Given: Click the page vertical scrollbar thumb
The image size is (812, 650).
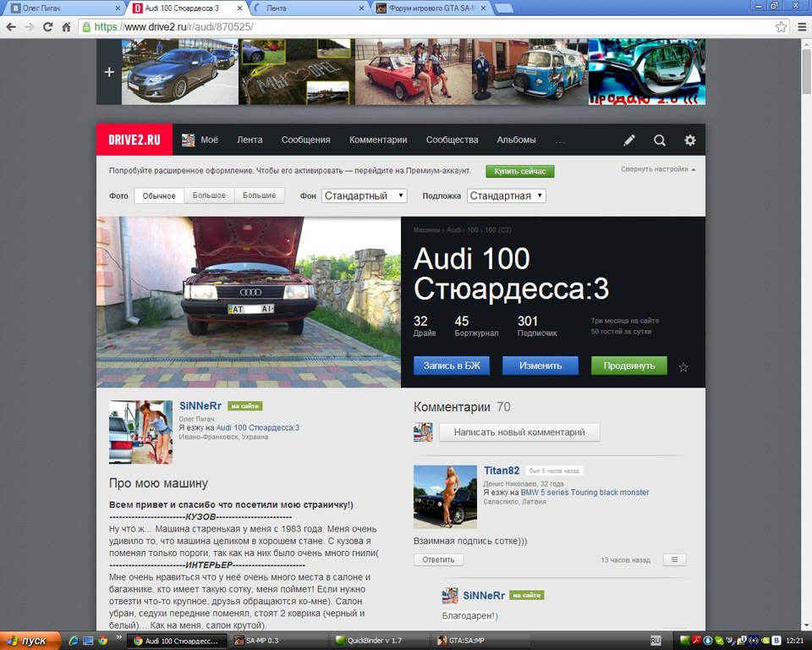Looking at the screenshot, I should (806, 70).
